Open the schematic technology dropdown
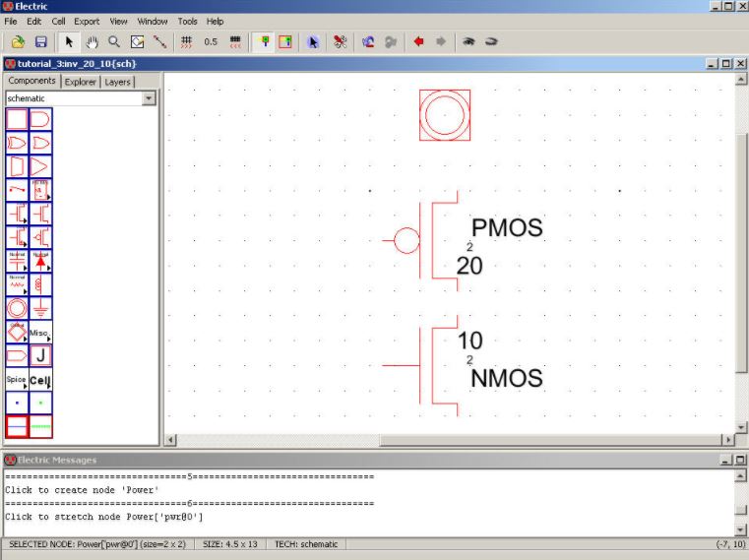Image resolution: width=749 pixels, height=560 pixels. coord(149,98)
